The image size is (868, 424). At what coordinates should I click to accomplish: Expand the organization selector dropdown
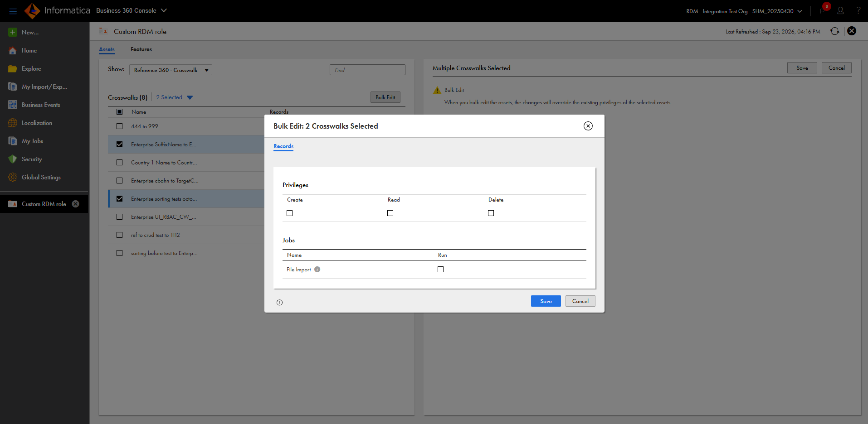click(744, 11)
